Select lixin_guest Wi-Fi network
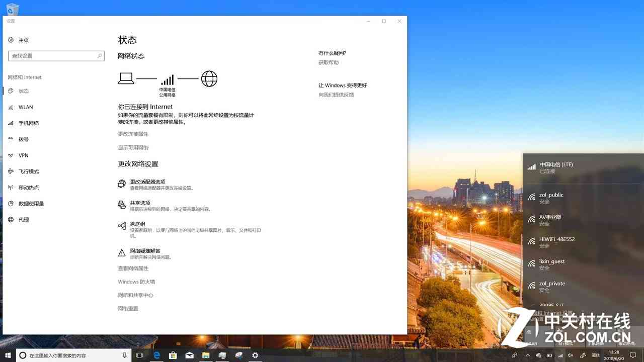Image resolution: width=644 pixels, height=362 pixels. pyautogui.click(x=584, y=264)
